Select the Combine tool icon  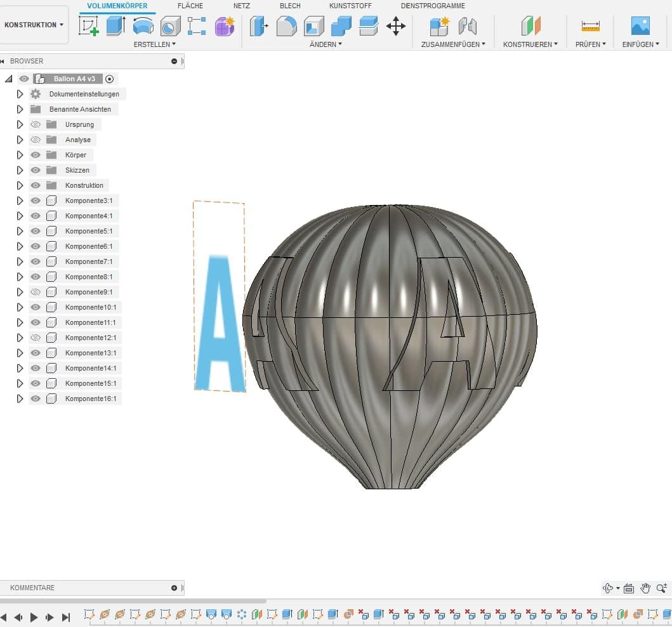[x=341, y=26]
